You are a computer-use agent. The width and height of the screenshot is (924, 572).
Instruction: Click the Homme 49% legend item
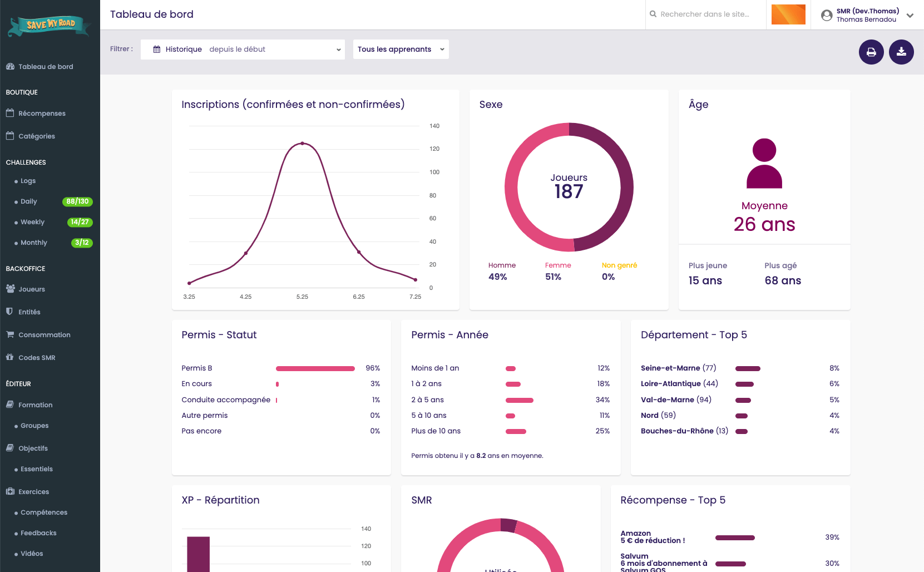[x=502, y=272]
